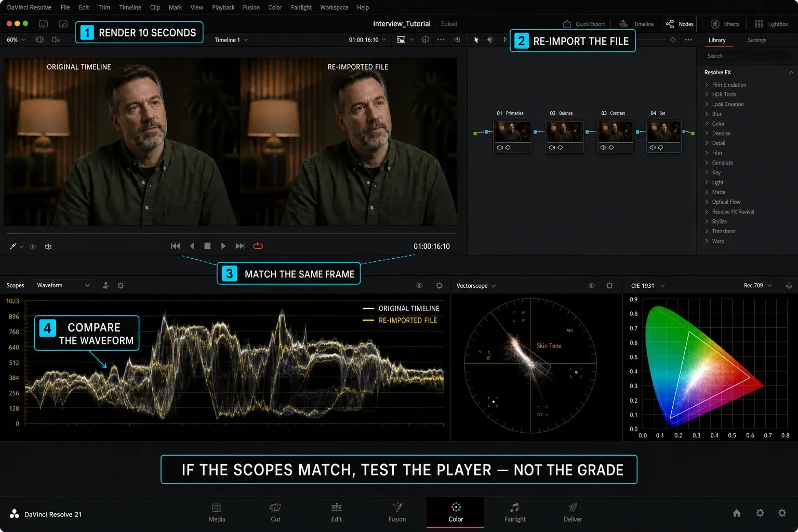Open the Fairlight menu in the menu bar
The height and width of the screenshot is (532, 798).
(301, 7)
